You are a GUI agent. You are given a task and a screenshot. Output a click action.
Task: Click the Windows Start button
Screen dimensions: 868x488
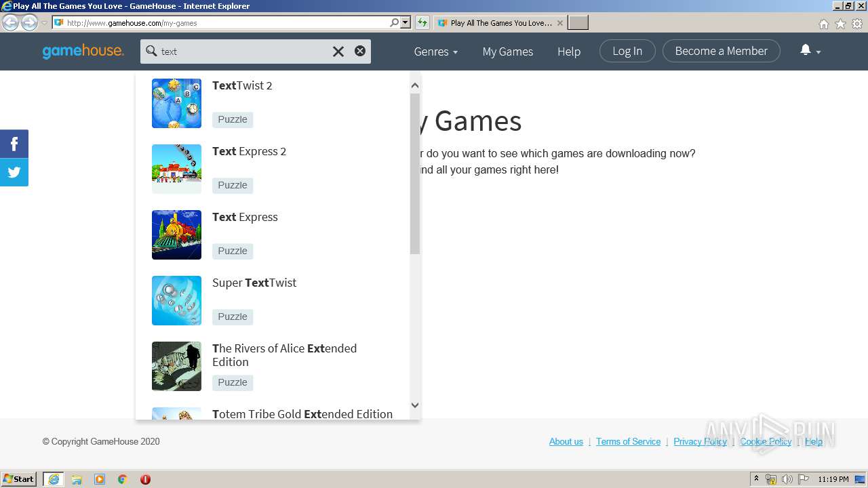19,479
